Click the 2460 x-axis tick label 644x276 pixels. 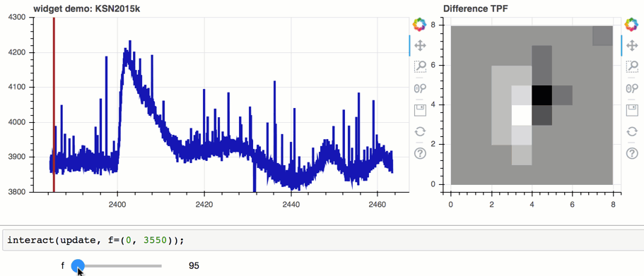378,204
